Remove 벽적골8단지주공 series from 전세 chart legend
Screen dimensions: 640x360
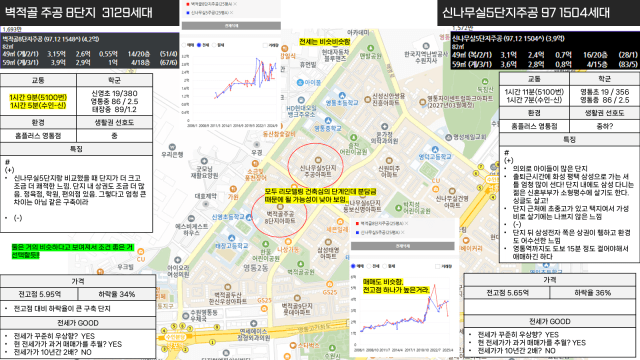click(x=236, y=4)
